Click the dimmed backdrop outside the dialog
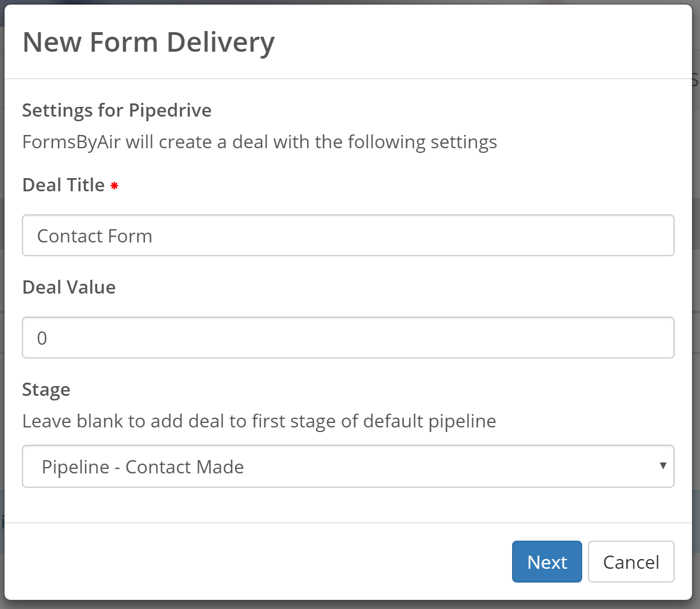The width and height of the screenshot is (700, 609). click(696, 287)
